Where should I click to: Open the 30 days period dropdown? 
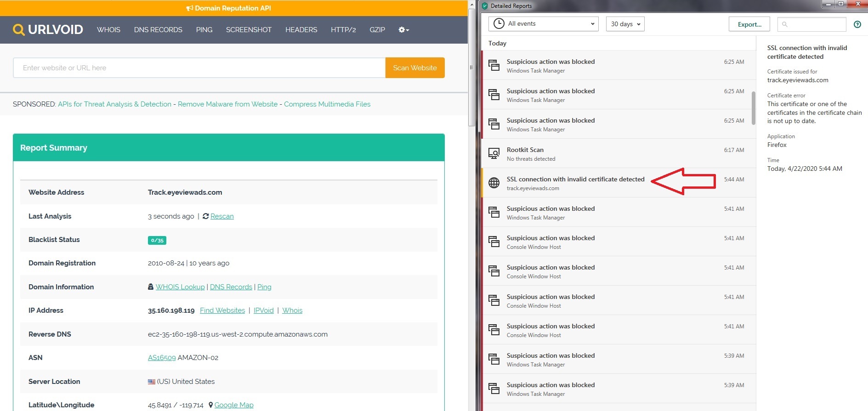tap(625, 24)
